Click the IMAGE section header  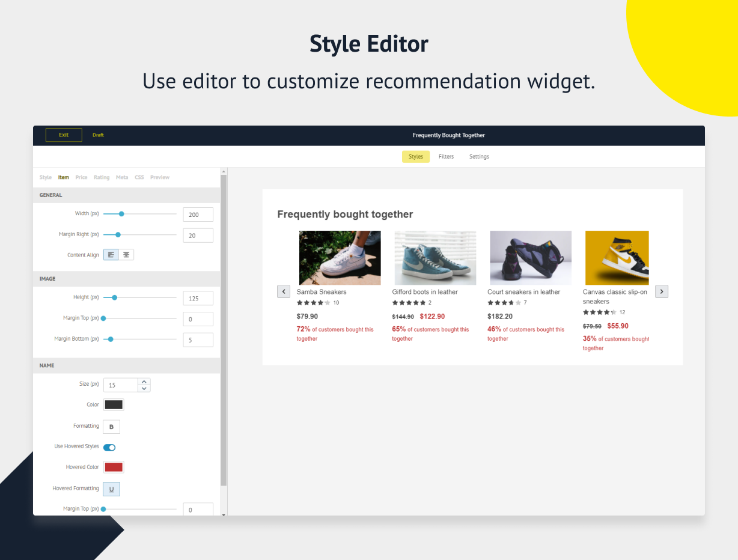127,279
